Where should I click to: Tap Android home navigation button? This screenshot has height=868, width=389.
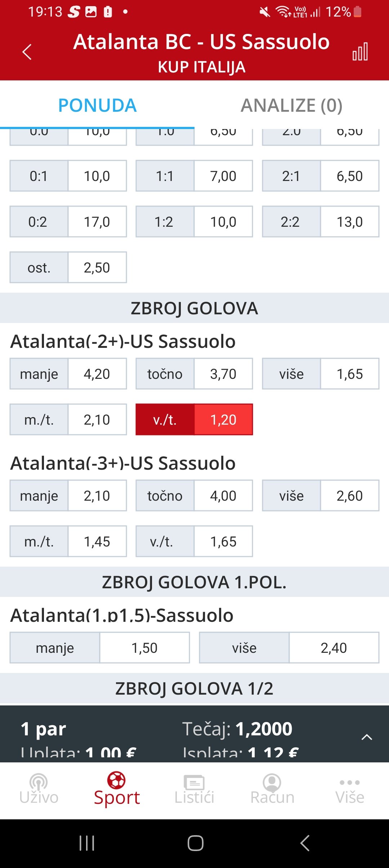pos(195,843)
